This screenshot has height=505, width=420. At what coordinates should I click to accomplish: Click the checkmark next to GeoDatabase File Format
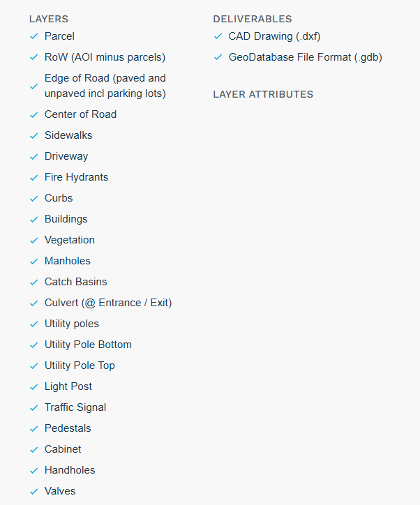[x=218, y=57]
